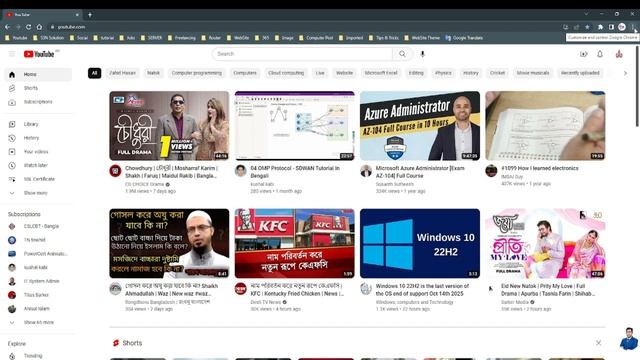
Task: Click the browser home icon
Action: 39,27
